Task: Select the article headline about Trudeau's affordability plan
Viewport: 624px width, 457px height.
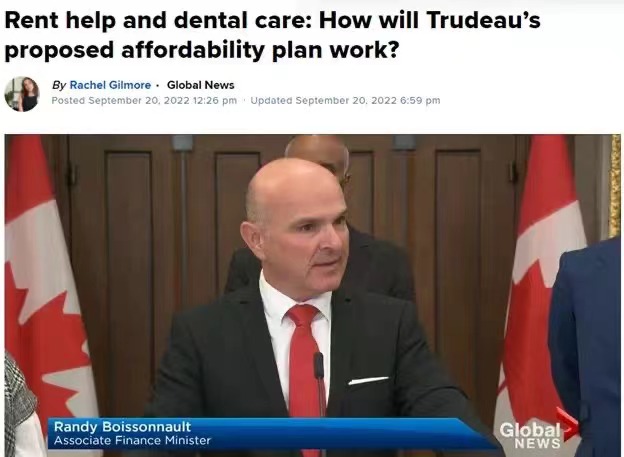Action: pos(272,35)
